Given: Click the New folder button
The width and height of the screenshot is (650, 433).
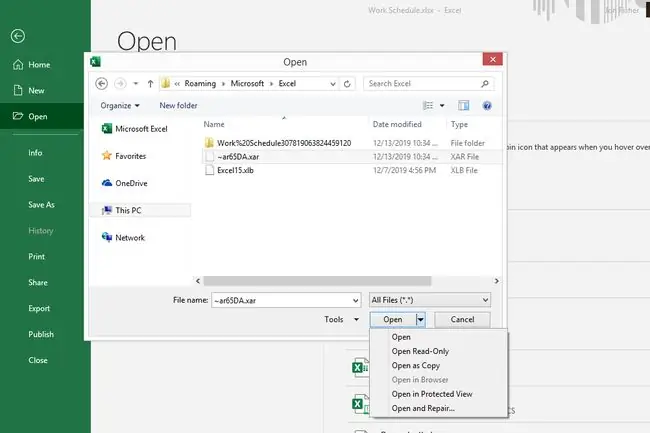Looking at the screenshot, I should 178,106.
